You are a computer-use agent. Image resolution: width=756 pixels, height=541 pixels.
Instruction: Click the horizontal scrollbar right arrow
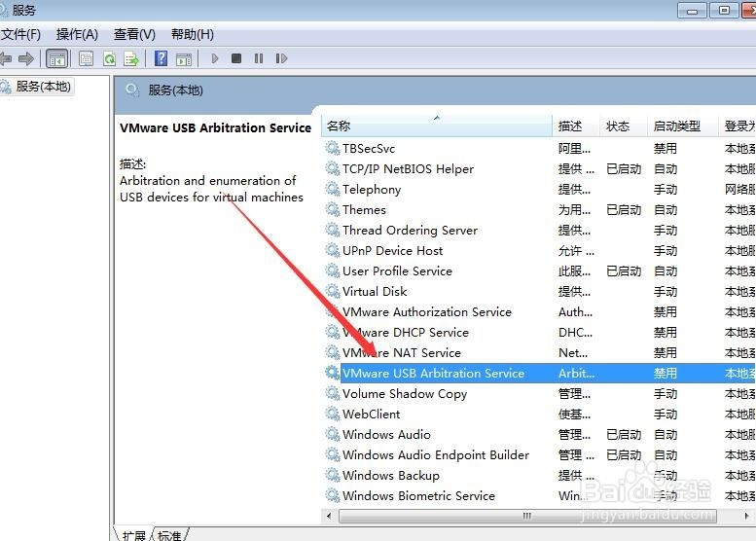(x=747, y=516)
